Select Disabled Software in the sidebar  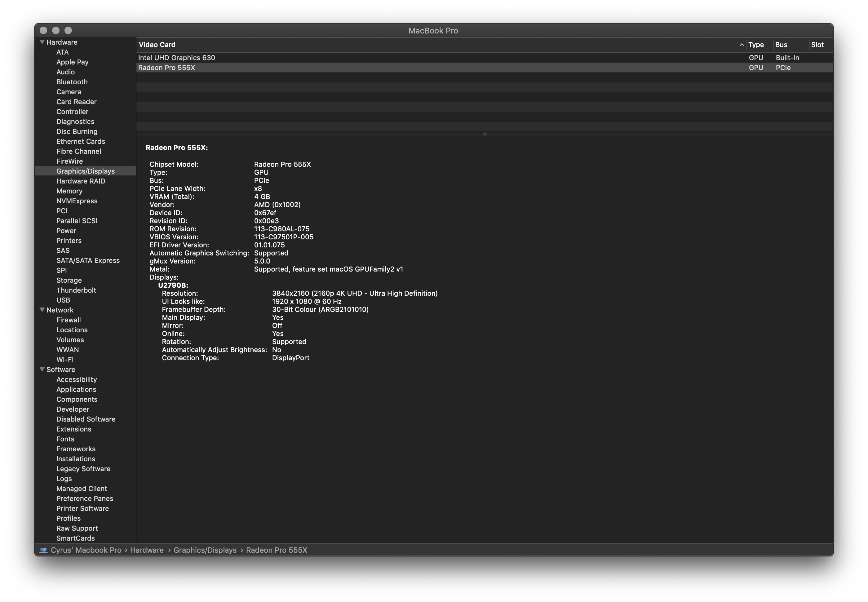[86, 419]
